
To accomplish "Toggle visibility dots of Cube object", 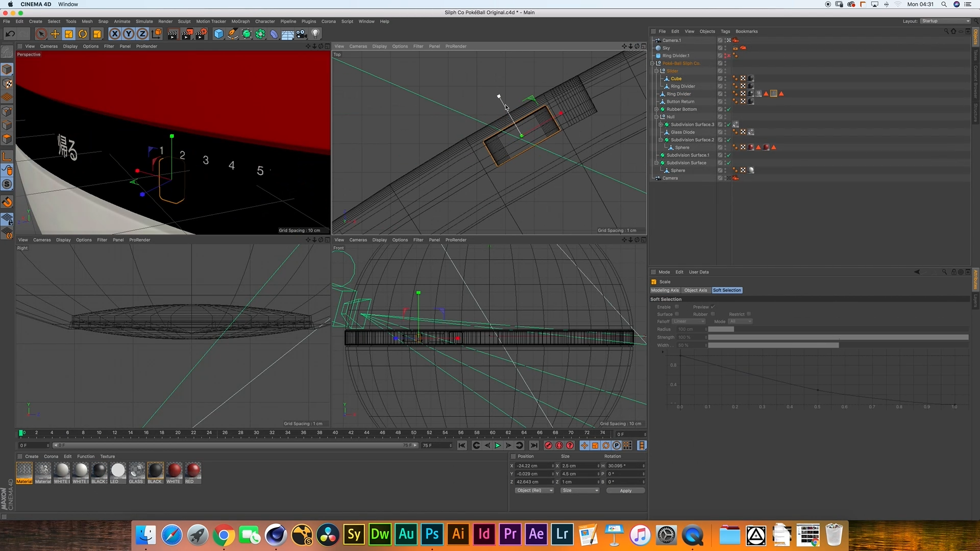I will pos(725,79).
